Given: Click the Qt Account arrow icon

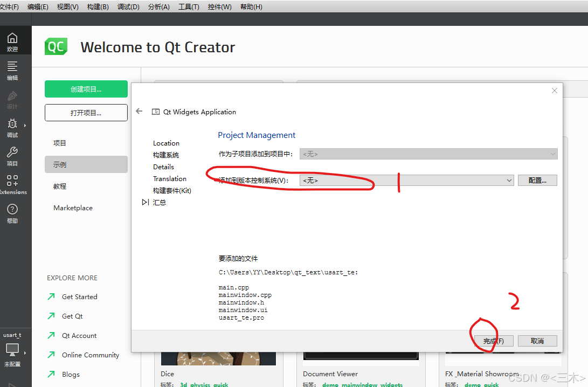Looking at the screenshot, I should point(51,335).
